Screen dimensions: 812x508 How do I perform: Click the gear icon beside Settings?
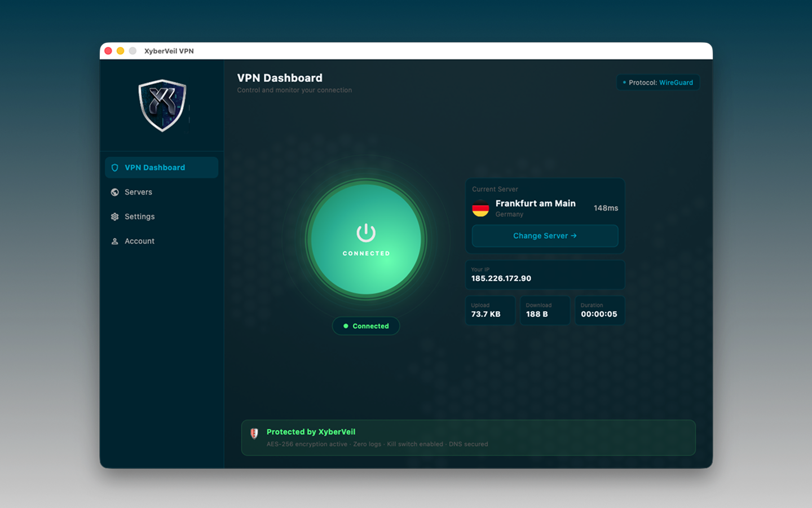(115, 217)
